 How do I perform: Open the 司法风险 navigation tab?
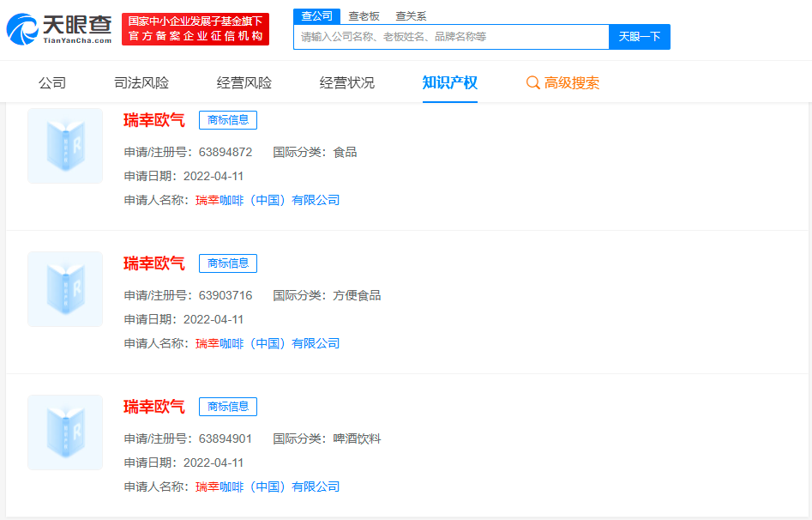141,83
